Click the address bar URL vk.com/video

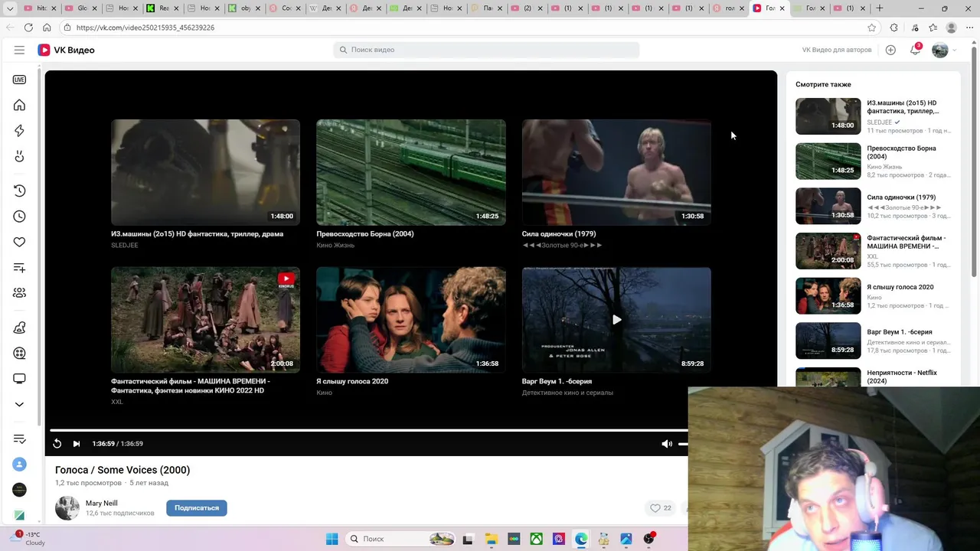(x=145, y=28)
